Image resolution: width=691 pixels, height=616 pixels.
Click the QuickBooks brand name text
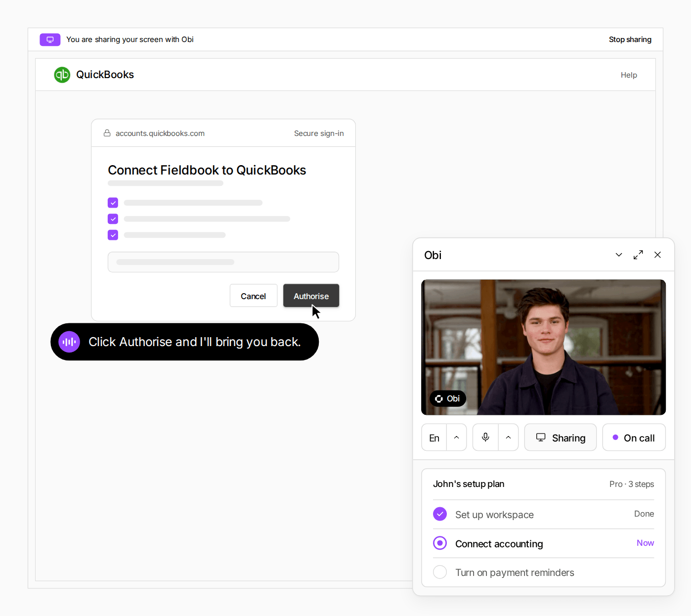[105, 75]
